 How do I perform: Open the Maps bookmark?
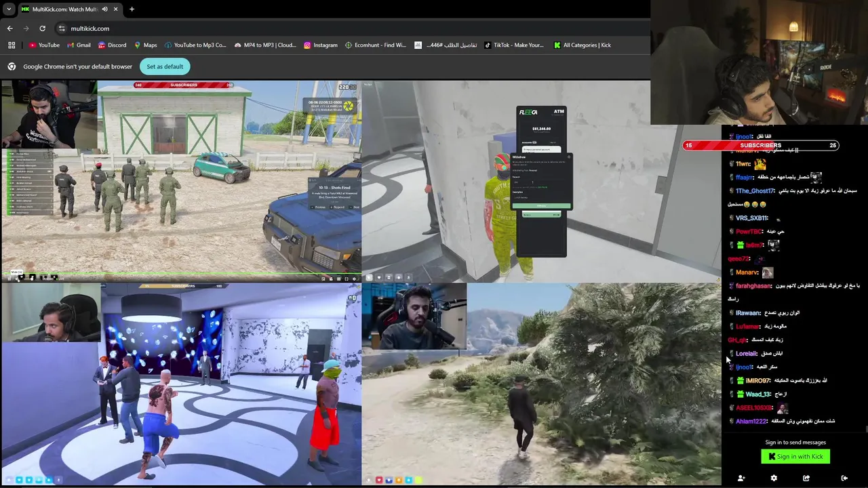(x=145, y=45)
